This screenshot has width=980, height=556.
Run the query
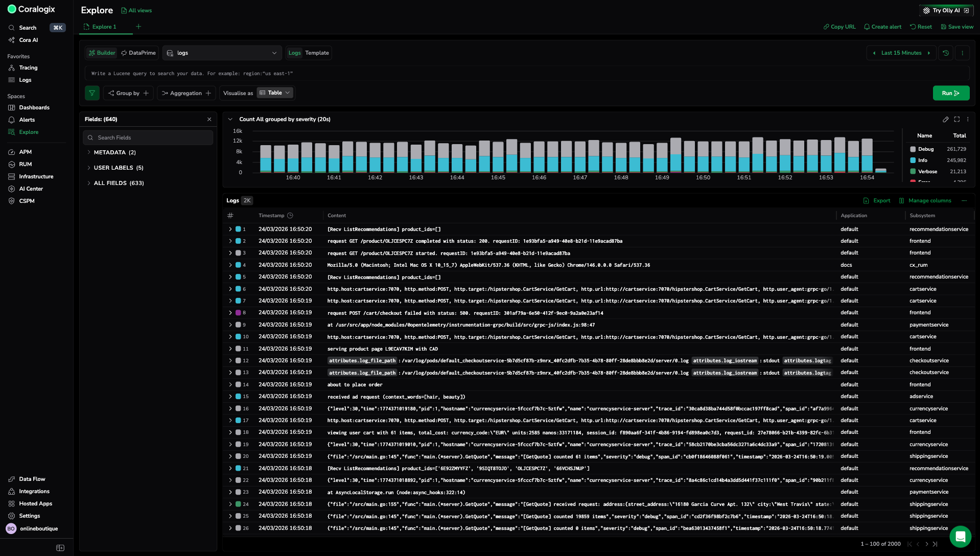950,93
